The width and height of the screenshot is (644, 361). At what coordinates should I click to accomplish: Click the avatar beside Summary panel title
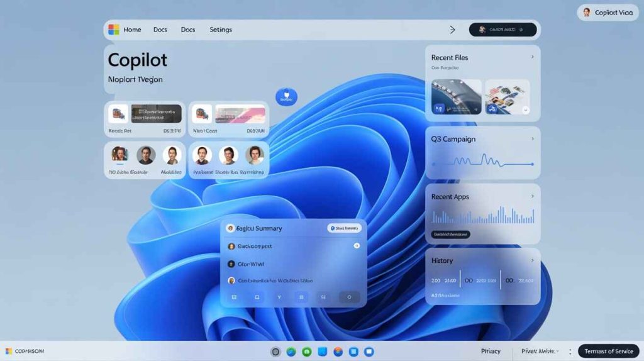tap(230, 228)
